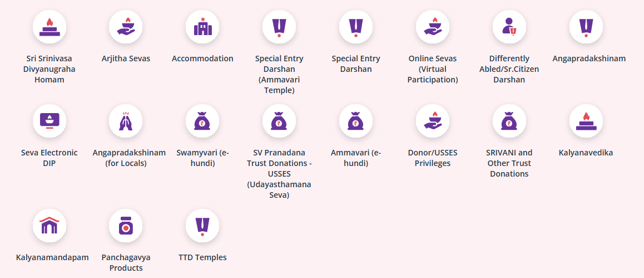Click the Seva Electronic DIP monitor icon
Viewport: 644px width, 278px height.
click(49, 121)
